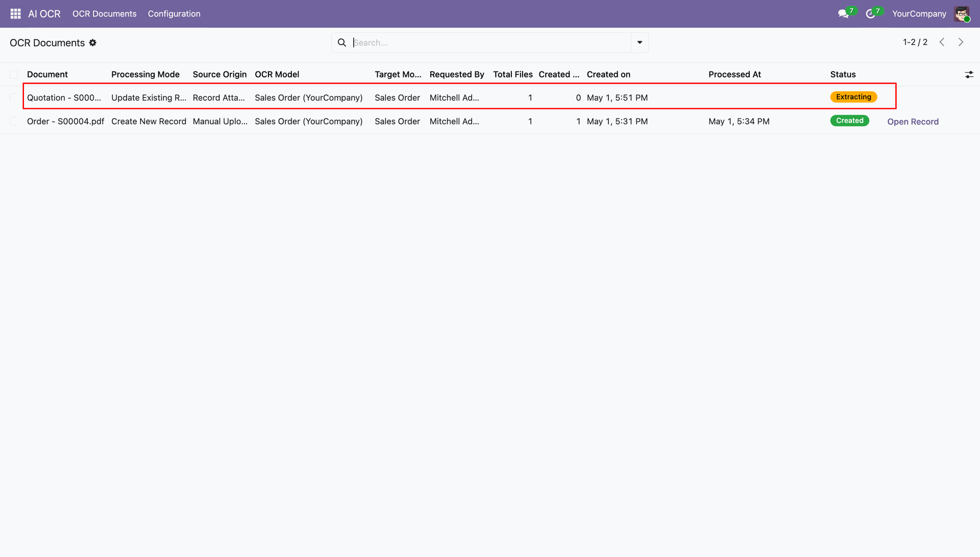Screen dimensions: 980x557
Task: Go to the previous page arrow
Action: point(942,42)
